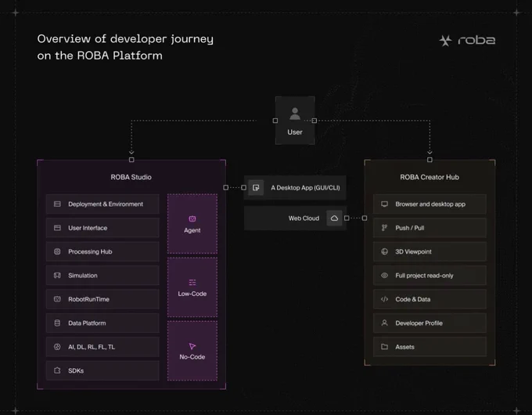The height and width of the screenshot is (415, 532).
Task: Click the No-Code cursor icon
Action: [192, 346]
